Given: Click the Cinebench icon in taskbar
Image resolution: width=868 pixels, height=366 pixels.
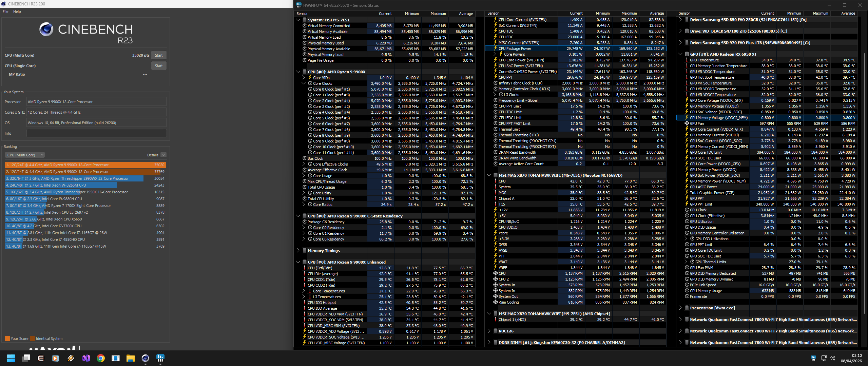Looking at the screenshot, I should coord(146,358).
